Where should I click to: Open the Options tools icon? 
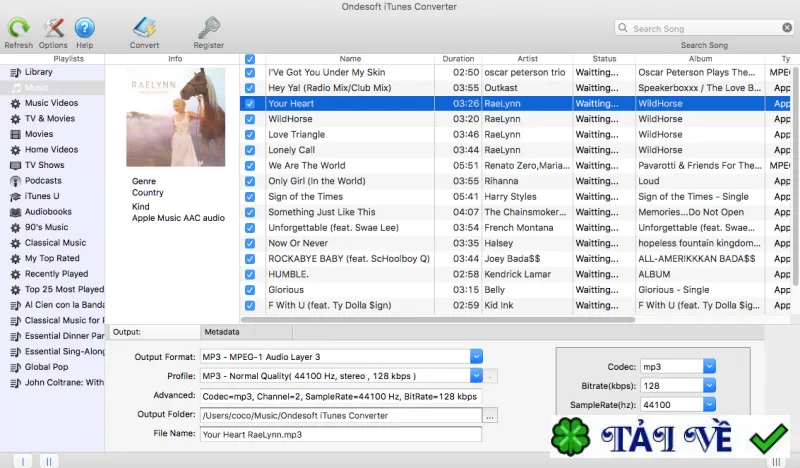(x=53, y=28)
